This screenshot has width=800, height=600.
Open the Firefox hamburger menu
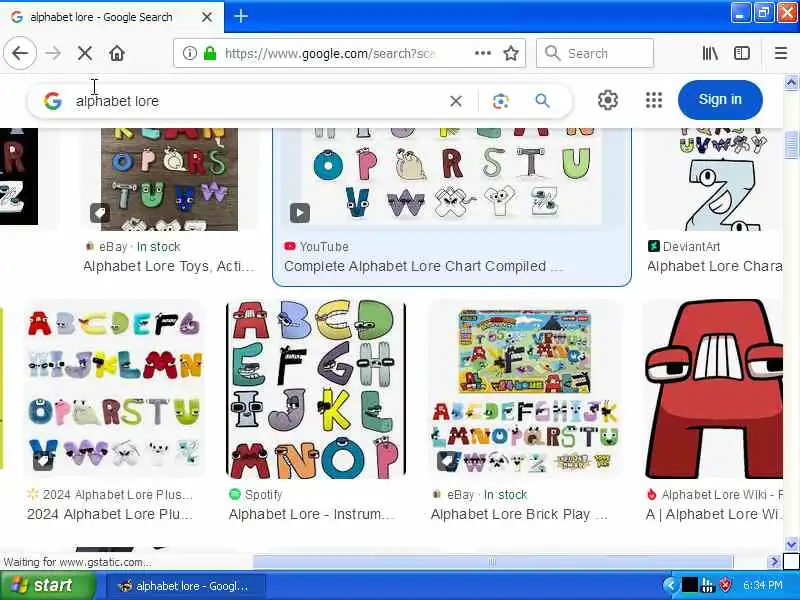point(781,53)
